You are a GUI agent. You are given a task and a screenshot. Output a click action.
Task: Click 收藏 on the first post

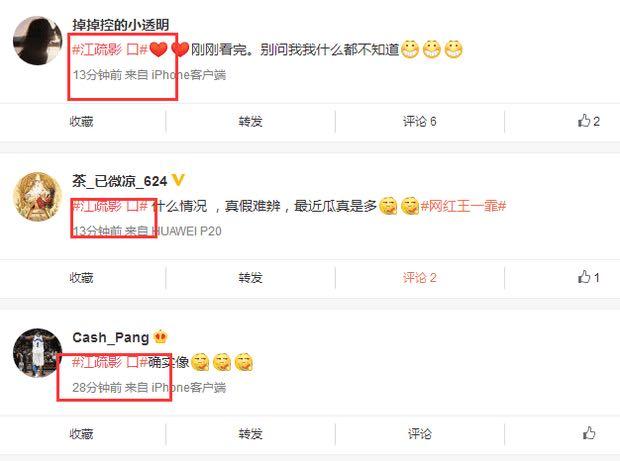81,121
